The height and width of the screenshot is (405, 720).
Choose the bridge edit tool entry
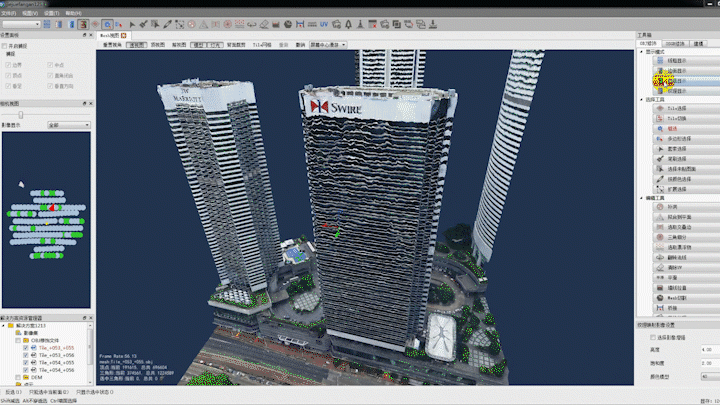(686, 308)
